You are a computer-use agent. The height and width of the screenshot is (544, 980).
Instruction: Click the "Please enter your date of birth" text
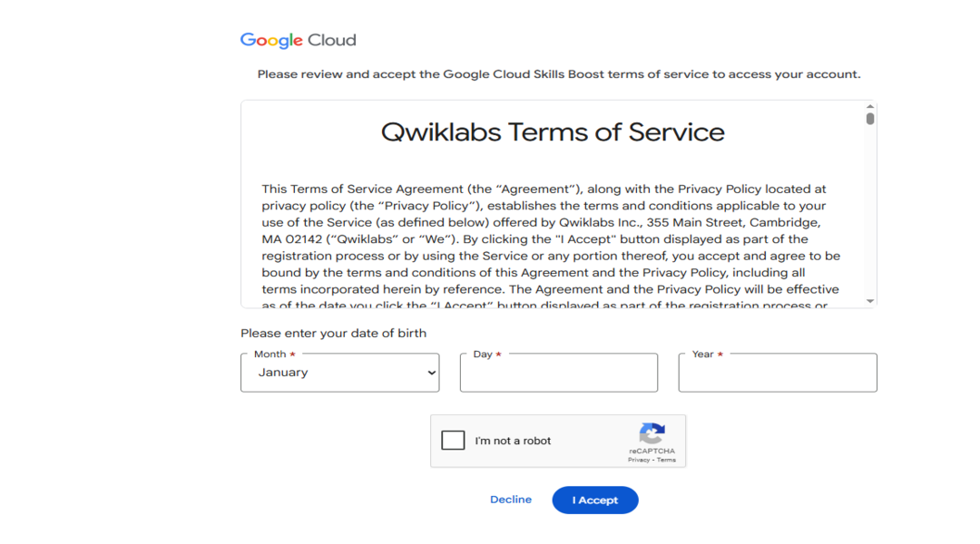click(334, 334)
